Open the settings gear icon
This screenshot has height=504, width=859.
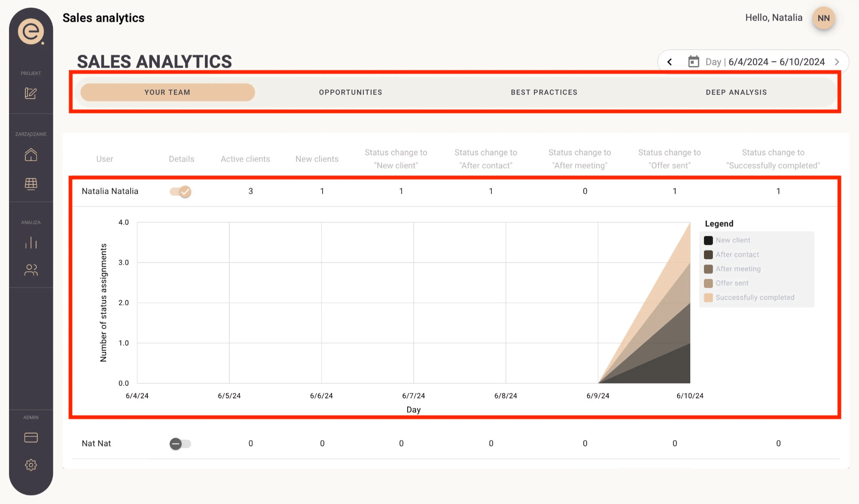pyautogui.click(x=31, y=465)
